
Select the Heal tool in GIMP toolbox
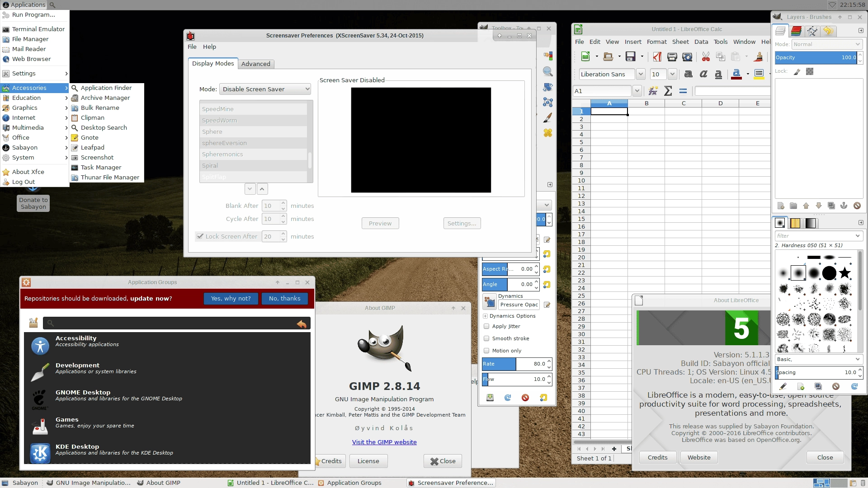coord(548,133)
